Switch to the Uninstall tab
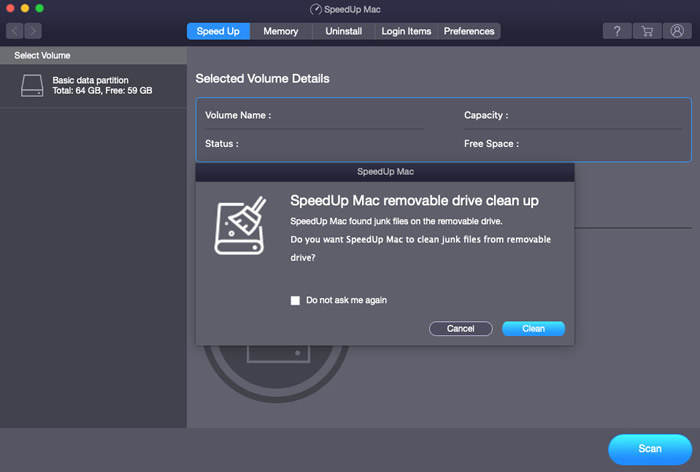Screen dimensions: 700x472 (343, 31)
